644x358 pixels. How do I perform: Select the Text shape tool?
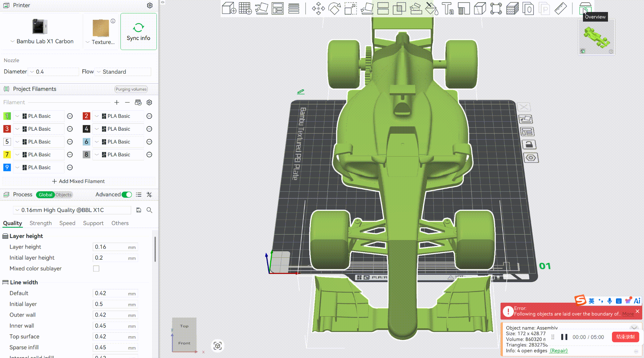point(448,8)
